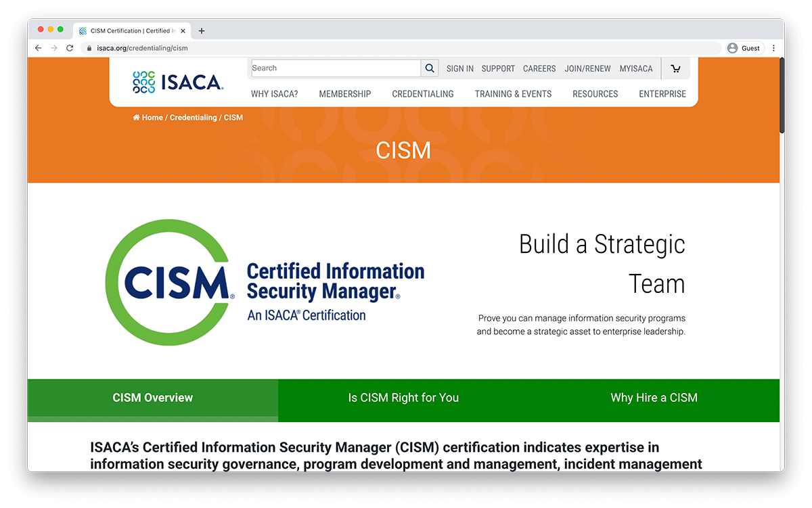Expand the Why ISACA? menu
812x508 pixels.
pos(274,94)
